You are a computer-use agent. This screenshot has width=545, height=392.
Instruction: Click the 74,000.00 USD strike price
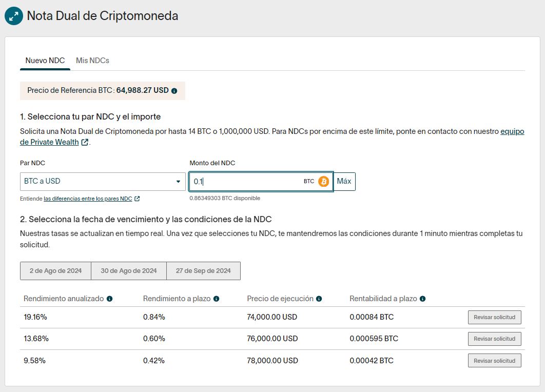(x=272, y=317)
